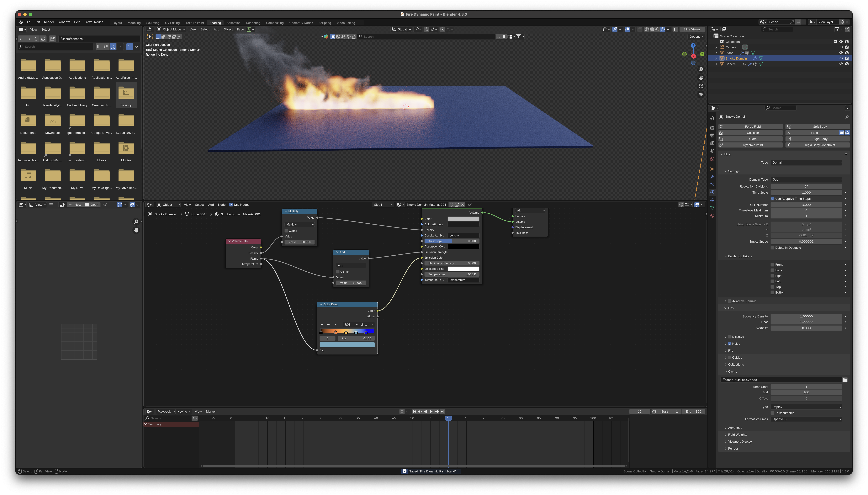Go to parent directory in file browser
The width and height of the screenshot is (868, 495).
point(36,39)
